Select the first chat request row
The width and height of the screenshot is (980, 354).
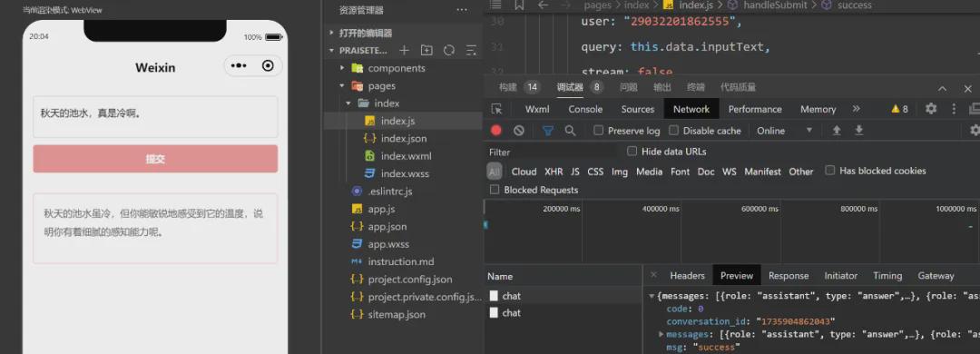[563, 296]
